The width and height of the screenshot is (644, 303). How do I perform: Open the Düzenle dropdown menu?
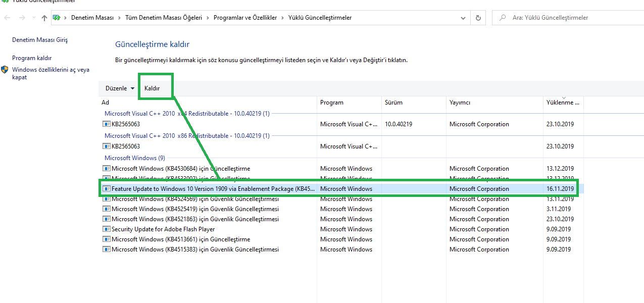[x=120, y=88]
